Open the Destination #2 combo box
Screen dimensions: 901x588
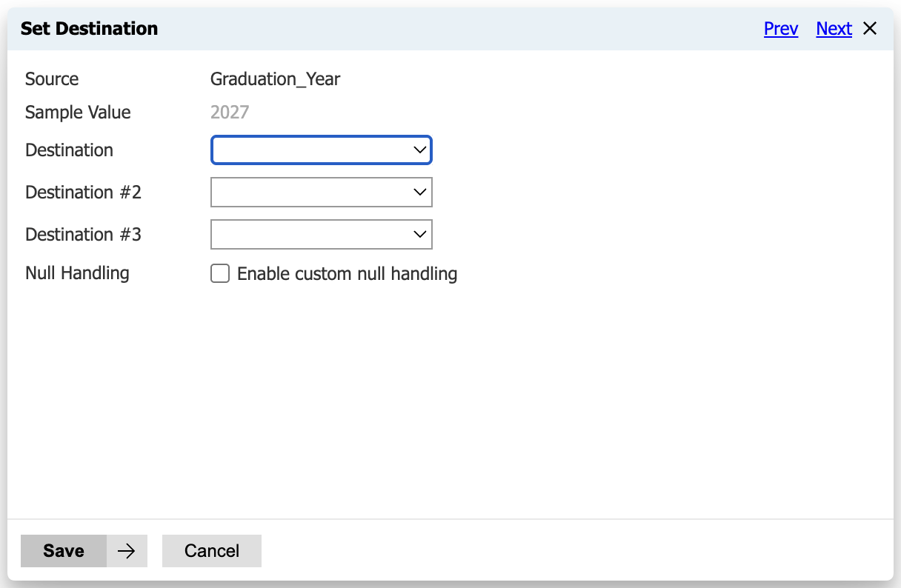coord(313,193)
